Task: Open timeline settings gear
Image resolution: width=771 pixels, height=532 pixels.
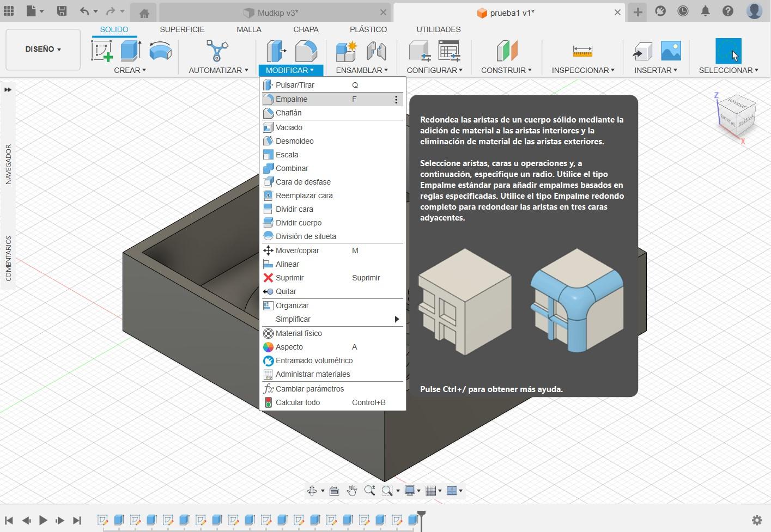Action: [757, 520]
